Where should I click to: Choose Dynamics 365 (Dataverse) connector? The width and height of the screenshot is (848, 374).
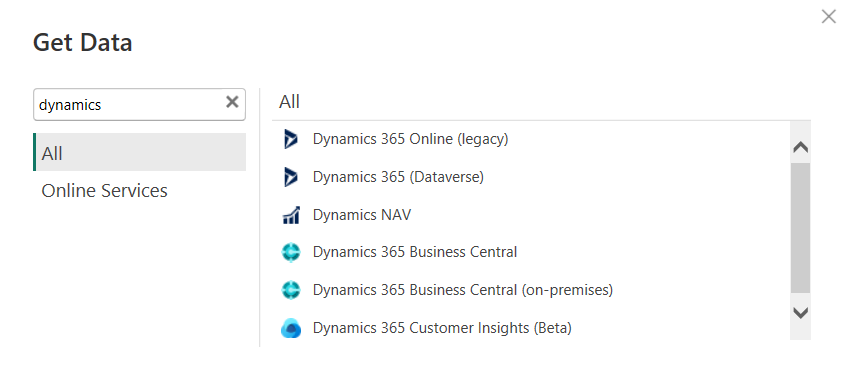pyautogui.click(x=398, y=177)
